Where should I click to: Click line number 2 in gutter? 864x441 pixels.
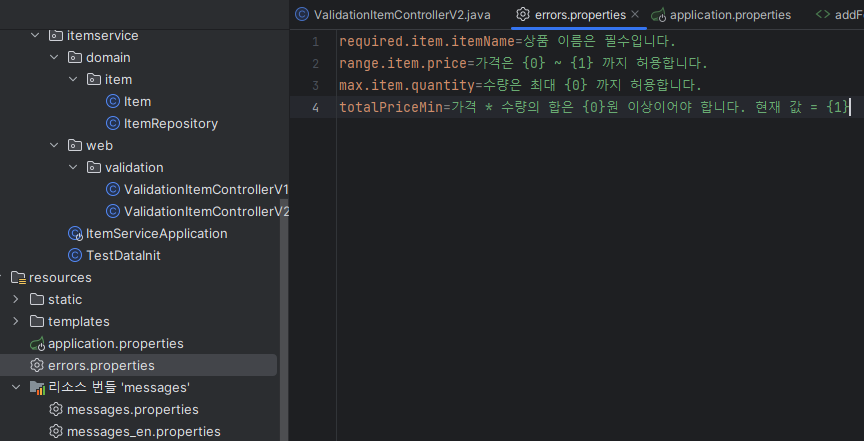315,64
